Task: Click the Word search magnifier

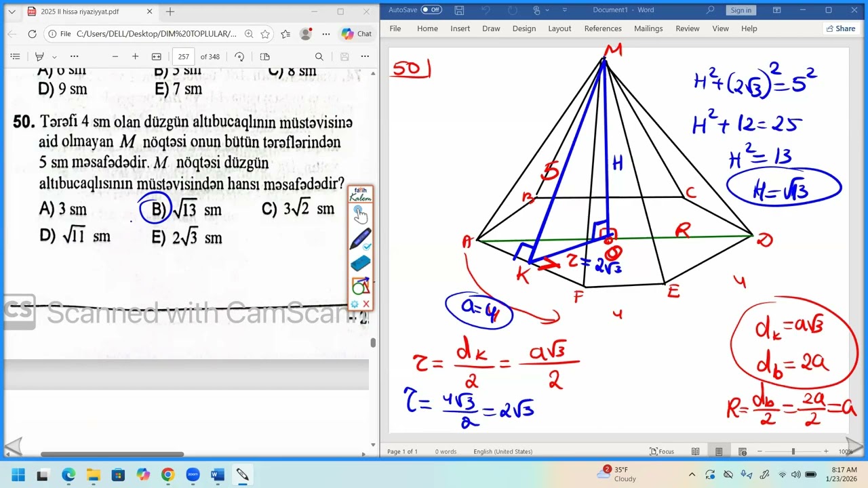Action: point(710,10)
